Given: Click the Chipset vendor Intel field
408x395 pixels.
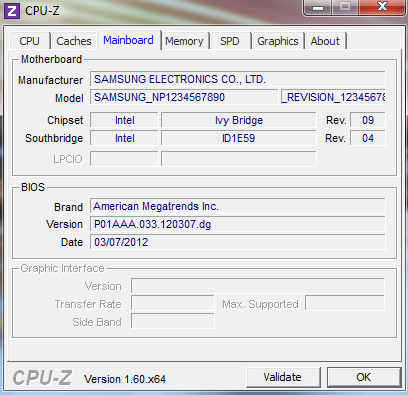Looking at the screenshot, I should click(x=124, y=120).
